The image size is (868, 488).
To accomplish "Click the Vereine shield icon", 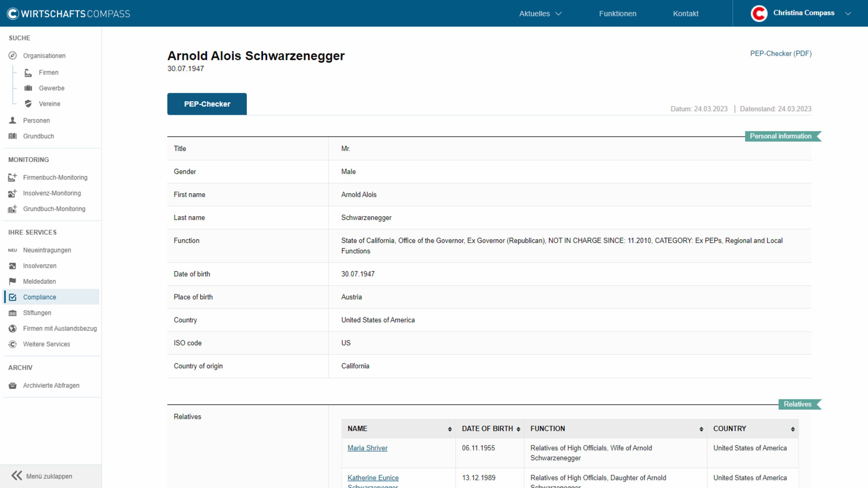I will click(x=28, y=104).
